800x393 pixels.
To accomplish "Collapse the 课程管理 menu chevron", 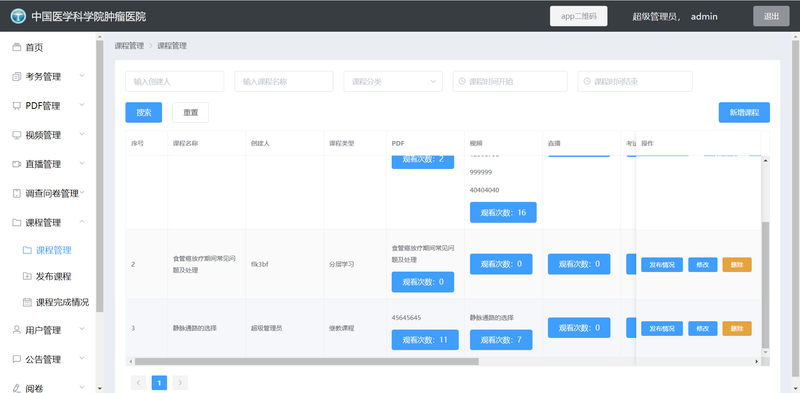I will (82, 222).
